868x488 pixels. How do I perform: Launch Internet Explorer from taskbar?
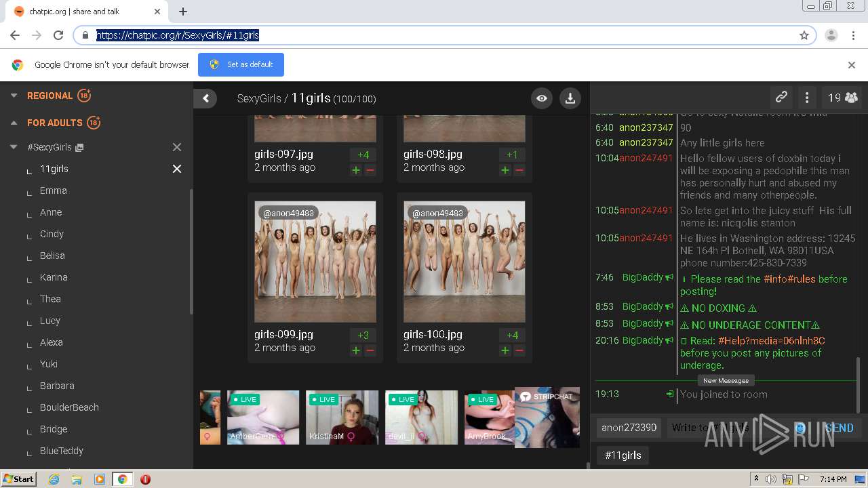[x=54, y=479]
